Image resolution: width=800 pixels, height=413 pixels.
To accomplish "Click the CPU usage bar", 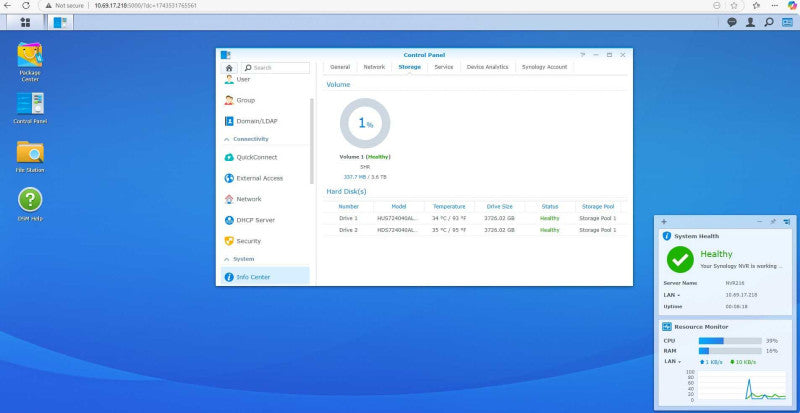I will tap(730, 341).
